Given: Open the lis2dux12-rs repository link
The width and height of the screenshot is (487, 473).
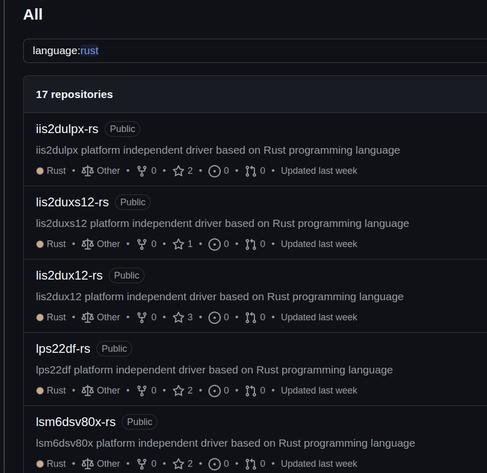Looking at the screenshot, I should pyautogui.click(x=69, y=276).
